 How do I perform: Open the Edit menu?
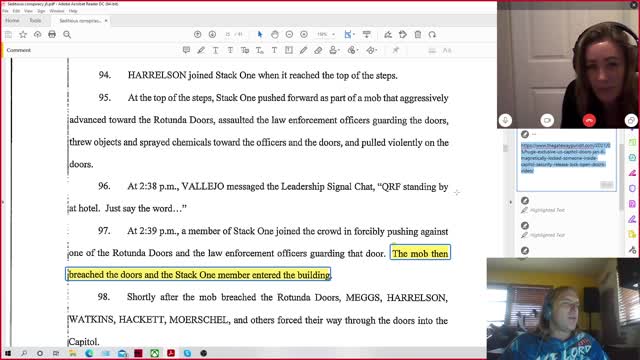pos(16,11)
